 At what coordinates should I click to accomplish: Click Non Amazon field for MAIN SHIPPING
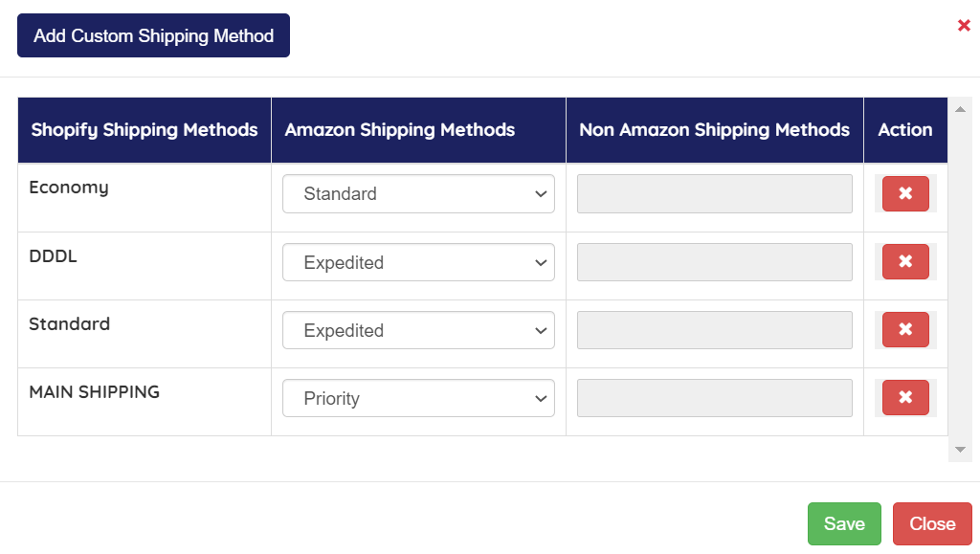(714, 398)
